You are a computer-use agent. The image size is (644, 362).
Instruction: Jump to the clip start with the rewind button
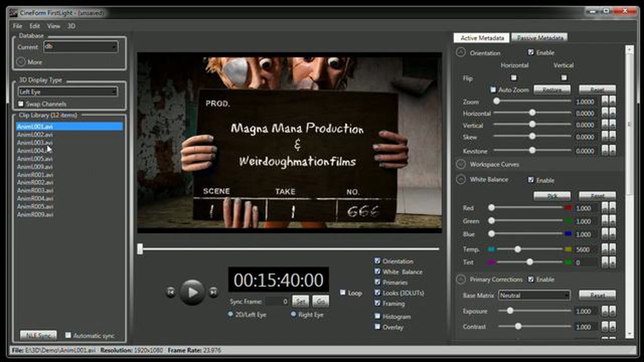171,292
